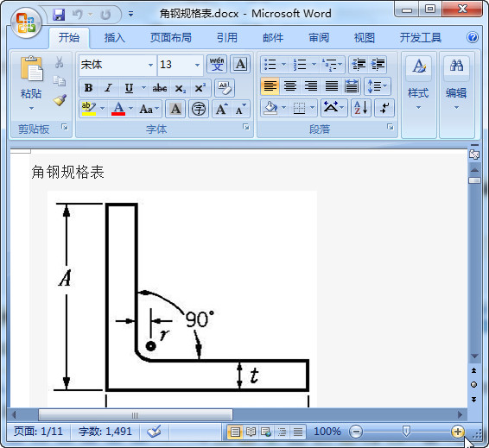The width and height of the screenshot is (489, 448).
Task: Open Quick Access Toolbar customize arrow
Action: 131,14
